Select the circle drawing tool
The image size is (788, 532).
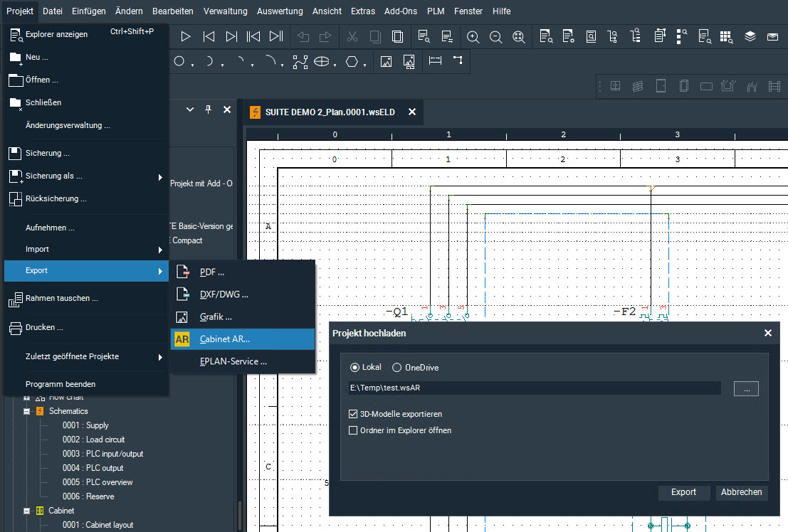click(179, 61)
